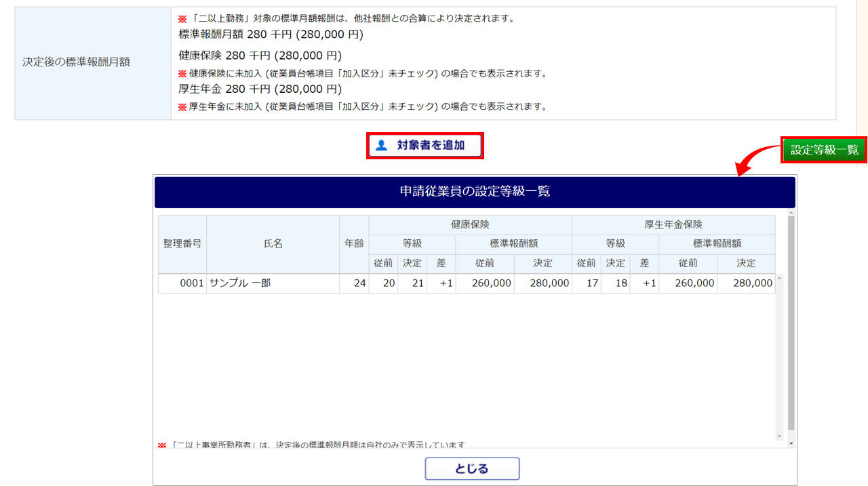
Task: Click the 整理番号 column header
Action: pos(182,244)
